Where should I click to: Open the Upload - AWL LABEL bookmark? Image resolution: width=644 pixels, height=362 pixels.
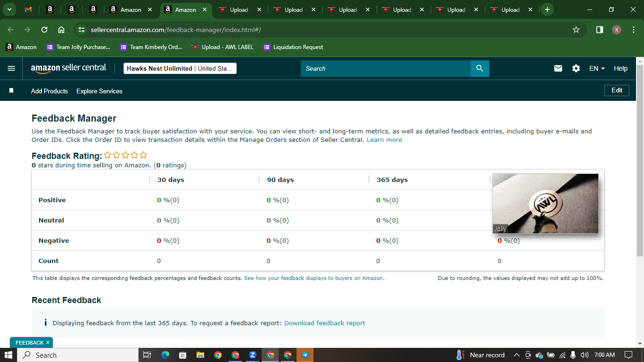pyautogui.click(x=223, y=47)
